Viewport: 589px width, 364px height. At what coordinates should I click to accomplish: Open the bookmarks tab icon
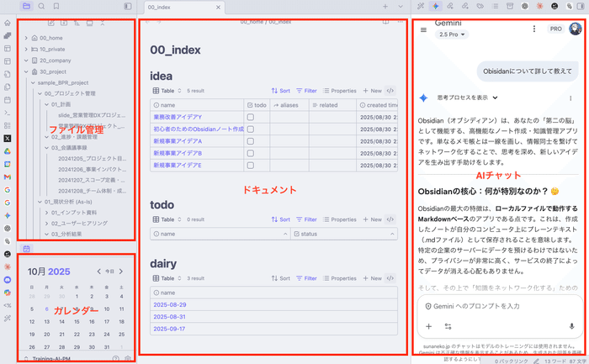[56, 6]
